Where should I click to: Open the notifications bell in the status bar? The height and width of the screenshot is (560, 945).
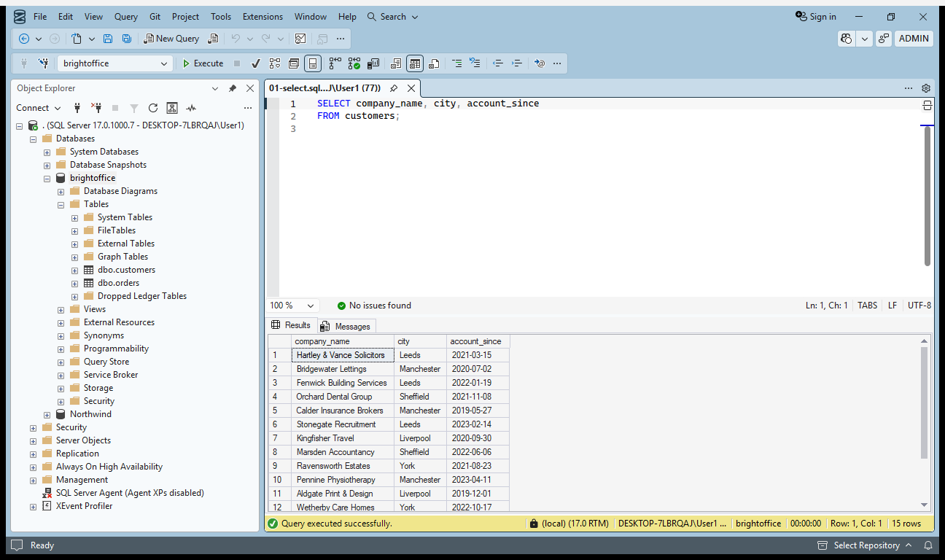pyautogui.click(x=928, y=545)
